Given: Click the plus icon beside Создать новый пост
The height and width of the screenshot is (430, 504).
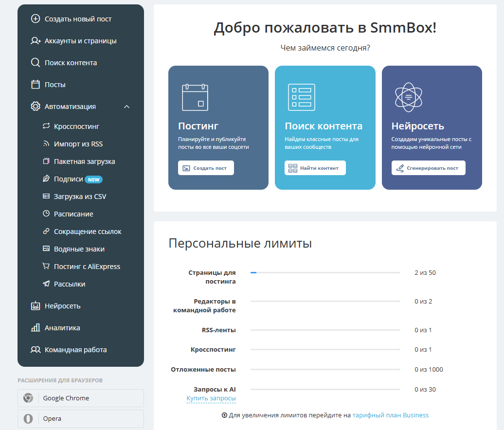Looking at the screenshot, I should pyautogui.click(x=36, y=18).
